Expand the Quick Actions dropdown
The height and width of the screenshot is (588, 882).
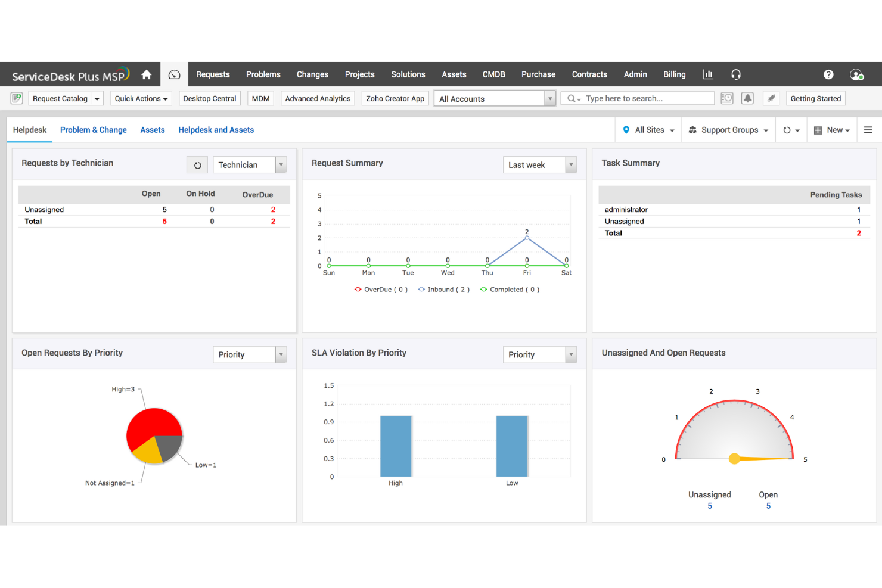141,98
